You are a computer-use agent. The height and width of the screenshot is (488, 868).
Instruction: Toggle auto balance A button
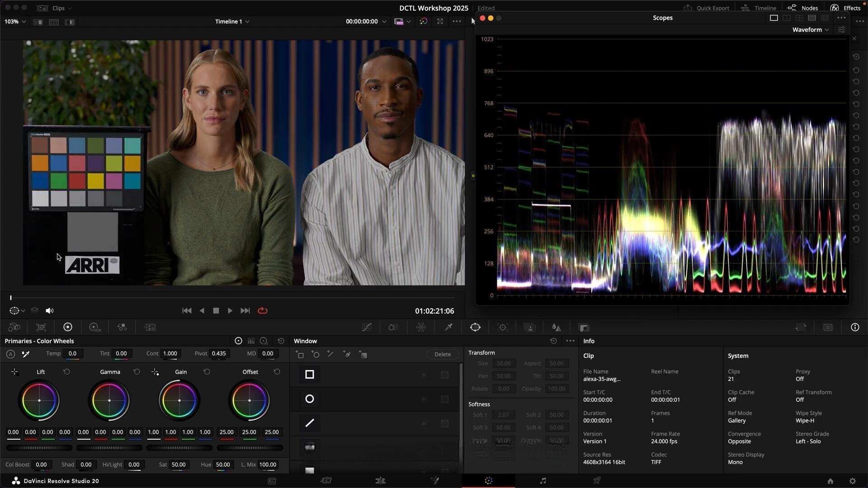(10, 354)
